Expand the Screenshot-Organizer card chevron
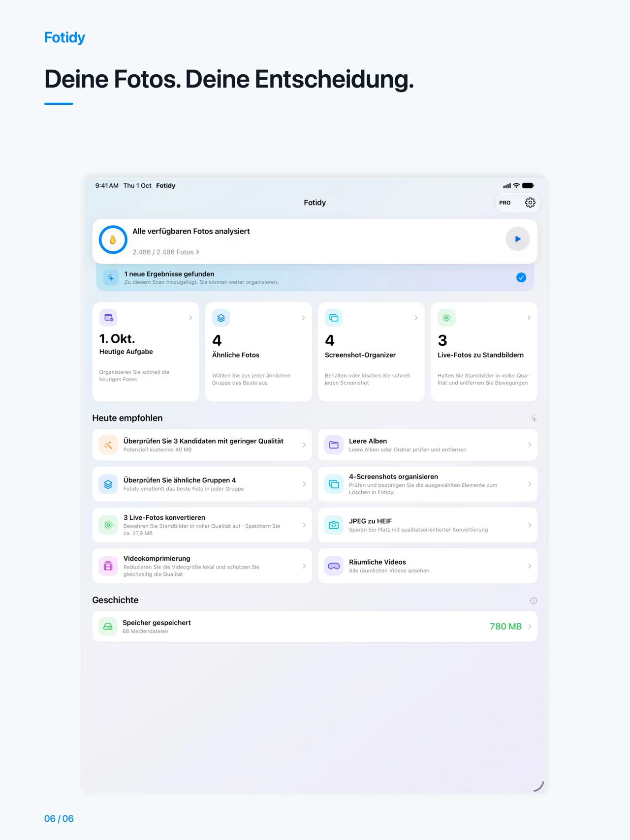Viewport: 630px width, 840px height. coord(416,318)
